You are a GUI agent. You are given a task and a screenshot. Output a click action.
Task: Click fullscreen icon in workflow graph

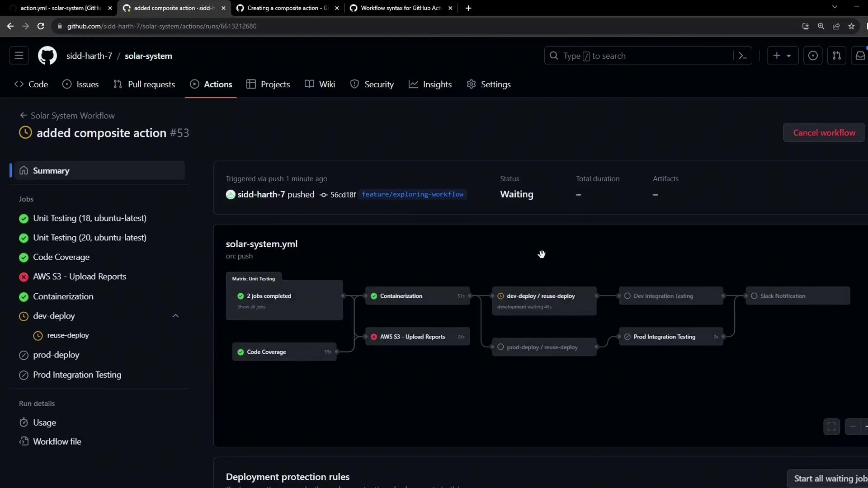point(831,427)
